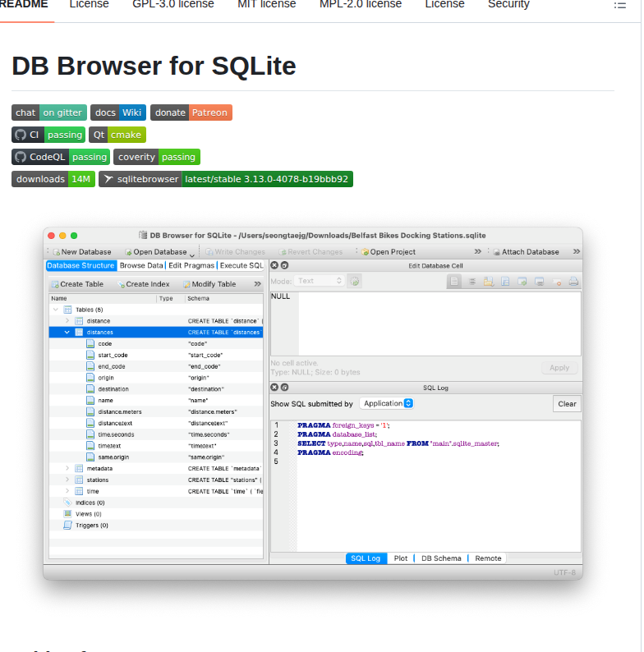Open the downloads 14M badge
The image size is (644, 652).
click(x=53, y=179)
